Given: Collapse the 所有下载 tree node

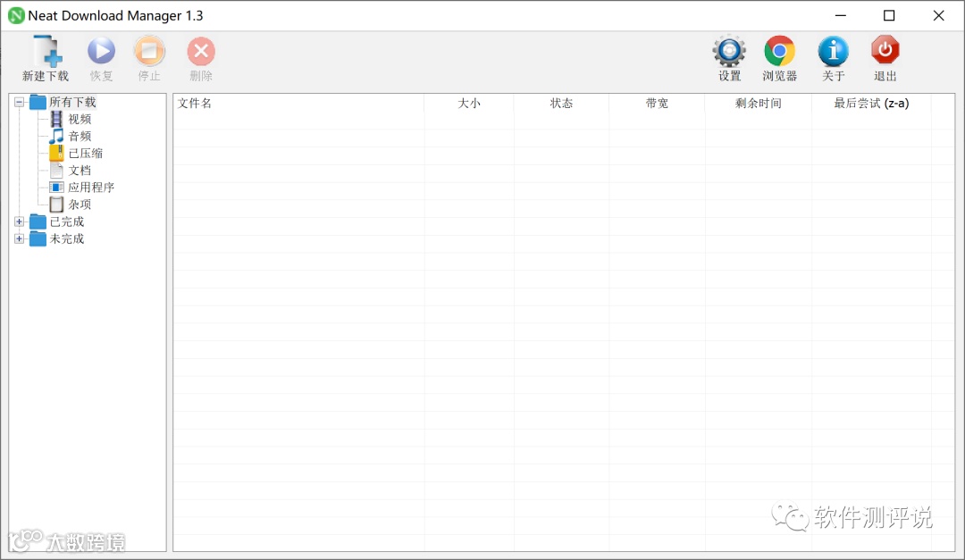Looking at the screenshot, I should 19,102.
